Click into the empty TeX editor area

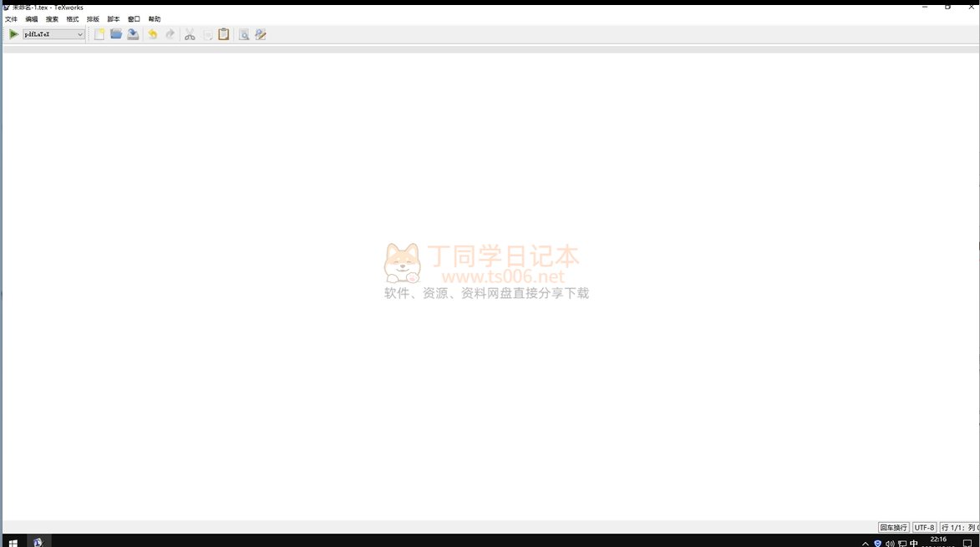click(490, 286)
